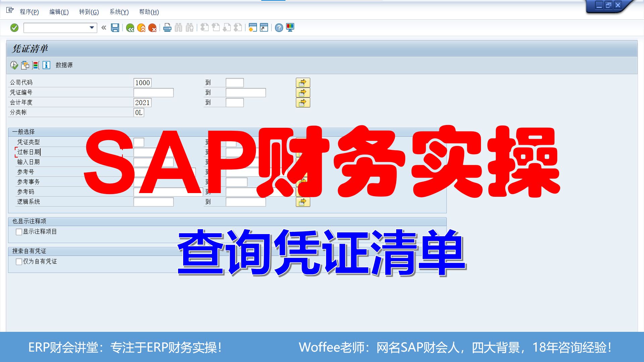This screenshot has width=644, height=362.
Task: Open the 编辑(E) menu
Action: coord(59,12)
